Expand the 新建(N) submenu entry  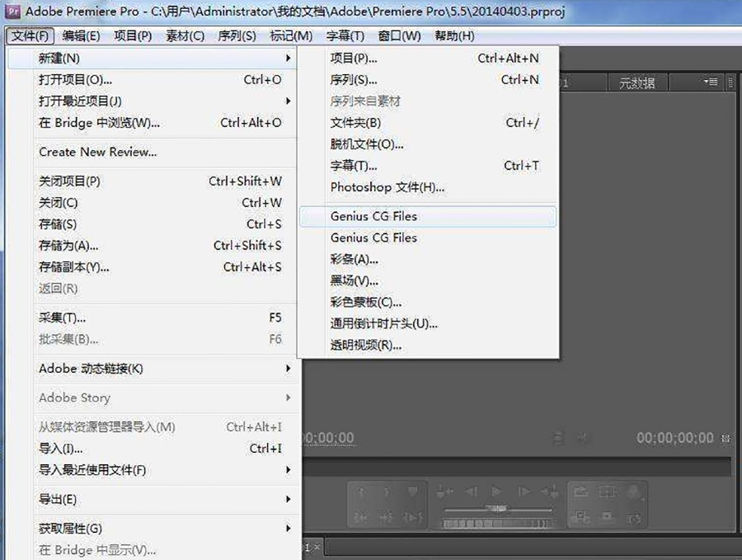(x=153, y=59)
